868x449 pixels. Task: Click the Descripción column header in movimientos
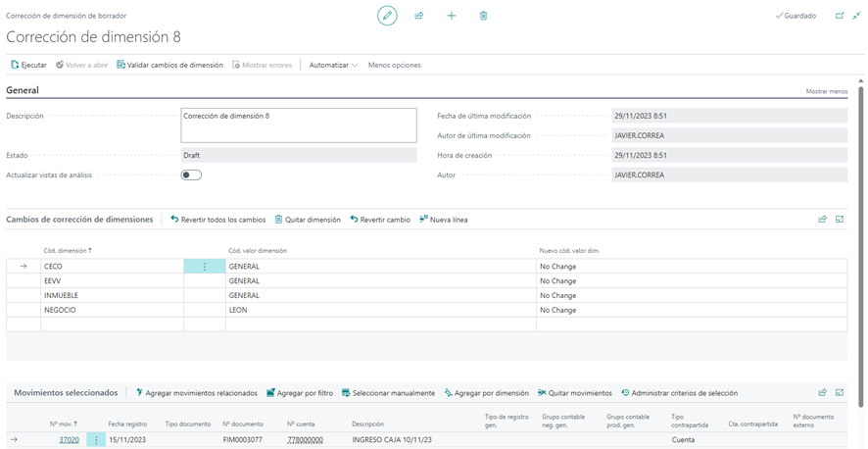(368, 424)
